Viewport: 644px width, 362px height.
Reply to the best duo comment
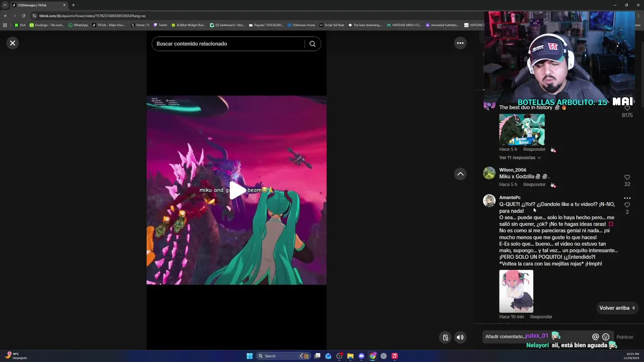[x=534, y=149]
